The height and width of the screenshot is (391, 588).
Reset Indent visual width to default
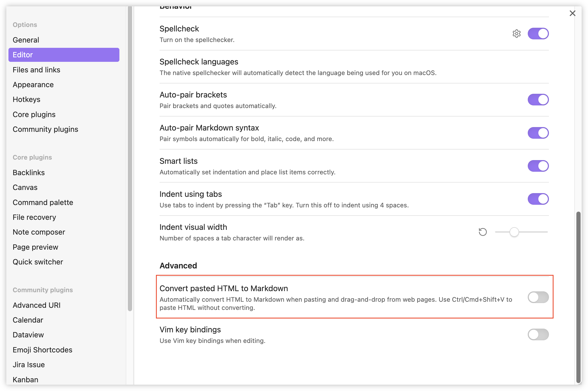tap(483, 232)
